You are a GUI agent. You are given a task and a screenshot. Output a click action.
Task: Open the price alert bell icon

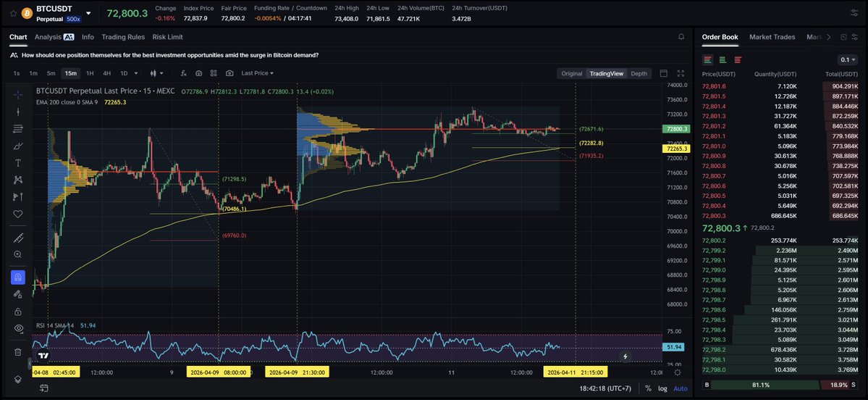pos(681,37)
